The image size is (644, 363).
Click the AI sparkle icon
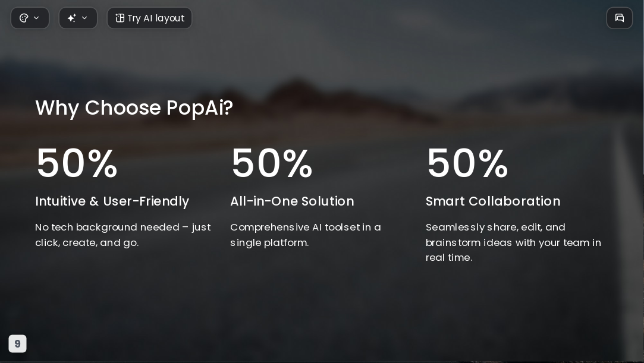[71, 18]
